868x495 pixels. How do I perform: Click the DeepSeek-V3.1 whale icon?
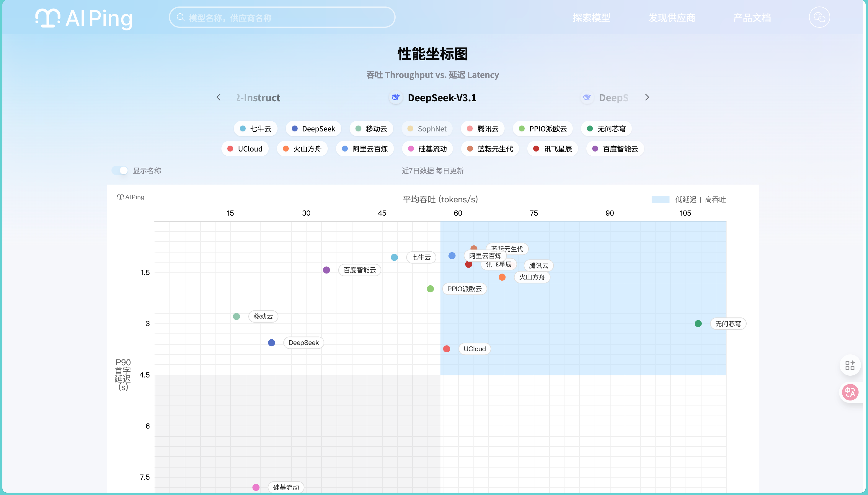[396, 97]
